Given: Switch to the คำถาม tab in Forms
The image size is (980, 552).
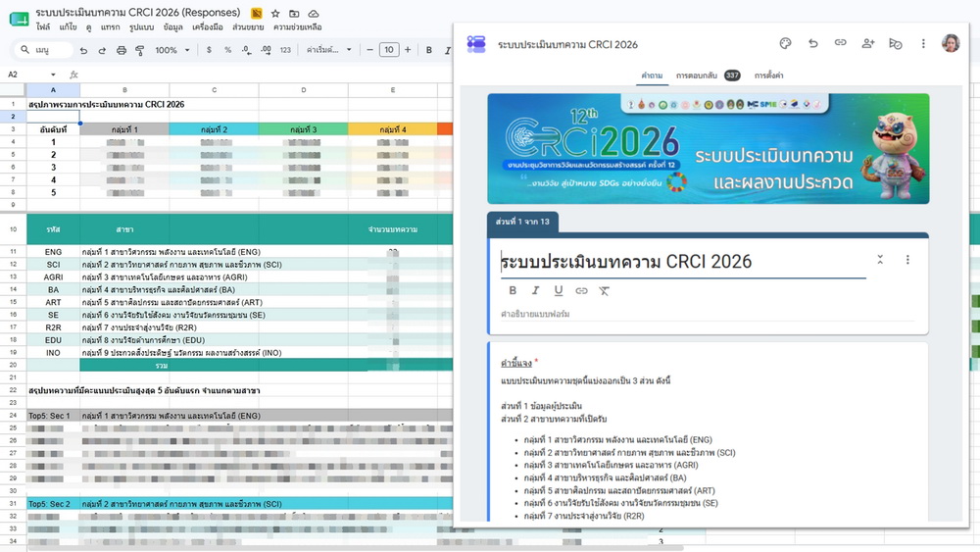Looking at the screenshot, I should click(x=652, y=75).
